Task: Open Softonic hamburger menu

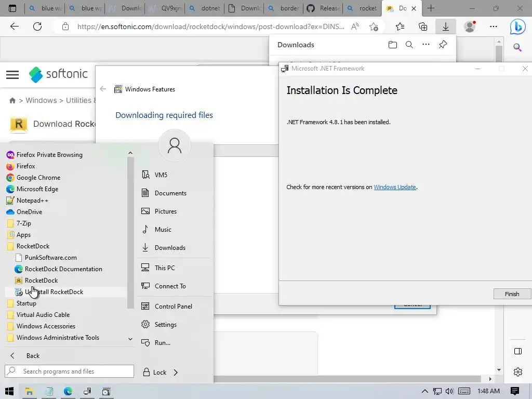Action: coord(12,75)
